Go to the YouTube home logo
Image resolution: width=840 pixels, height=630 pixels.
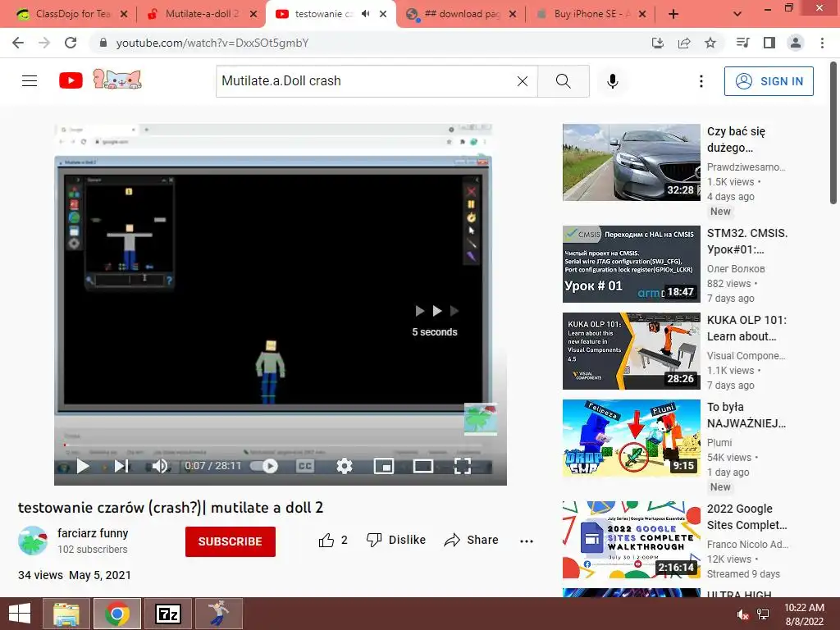point(71,81)
